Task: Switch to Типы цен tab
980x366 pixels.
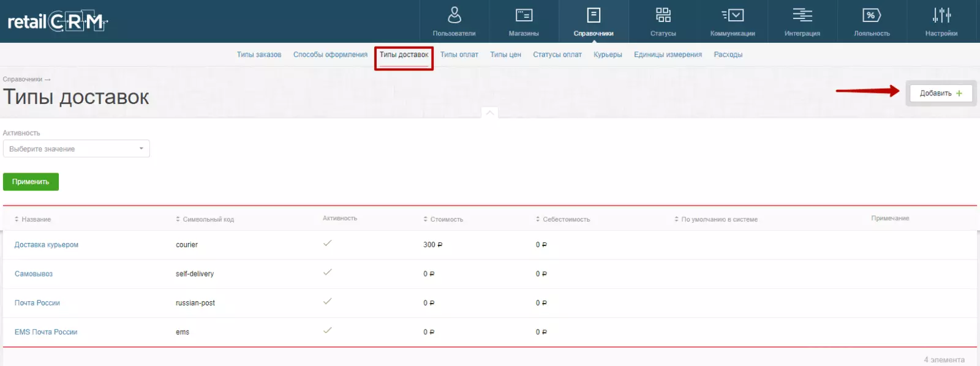Action: coord(505,54)
